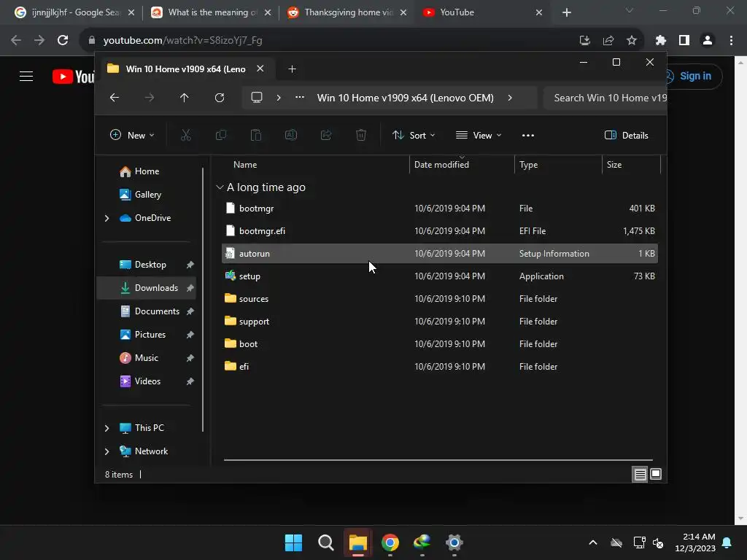The height and width of the screenshot is (560, 747).
Task: Open Settings gear from the taskbar
Action: (454, 542)
